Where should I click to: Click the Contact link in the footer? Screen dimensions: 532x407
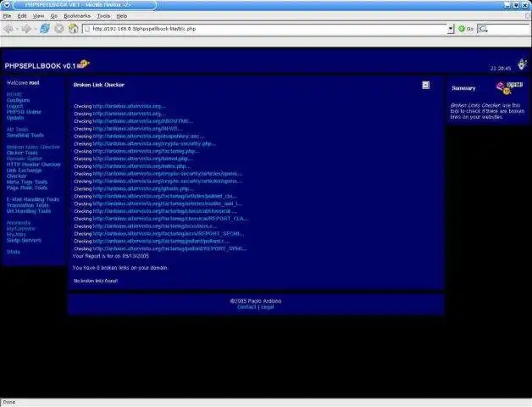pos(247,307)
